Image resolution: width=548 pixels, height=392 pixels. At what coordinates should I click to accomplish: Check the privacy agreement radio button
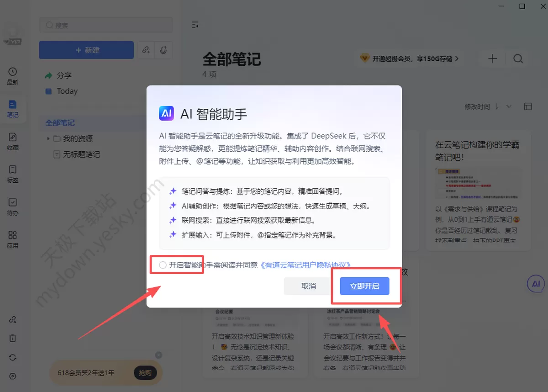[x=163, y=265]
